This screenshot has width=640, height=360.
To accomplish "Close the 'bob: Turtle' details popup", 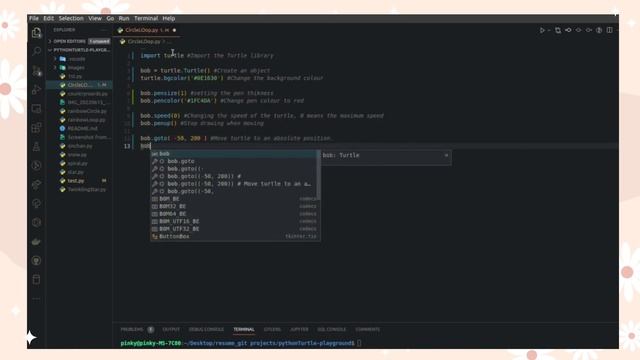I will 446,155.
